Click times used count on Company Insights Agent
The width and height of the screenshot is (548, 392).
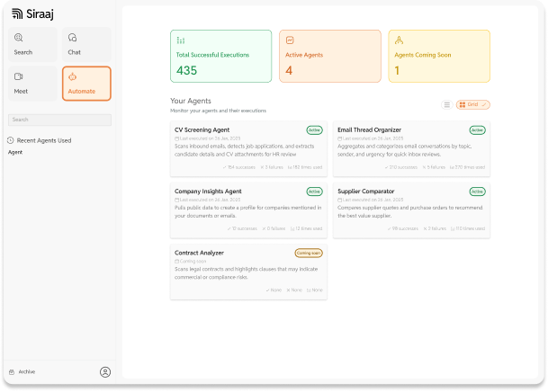click(x=306, y=228)
